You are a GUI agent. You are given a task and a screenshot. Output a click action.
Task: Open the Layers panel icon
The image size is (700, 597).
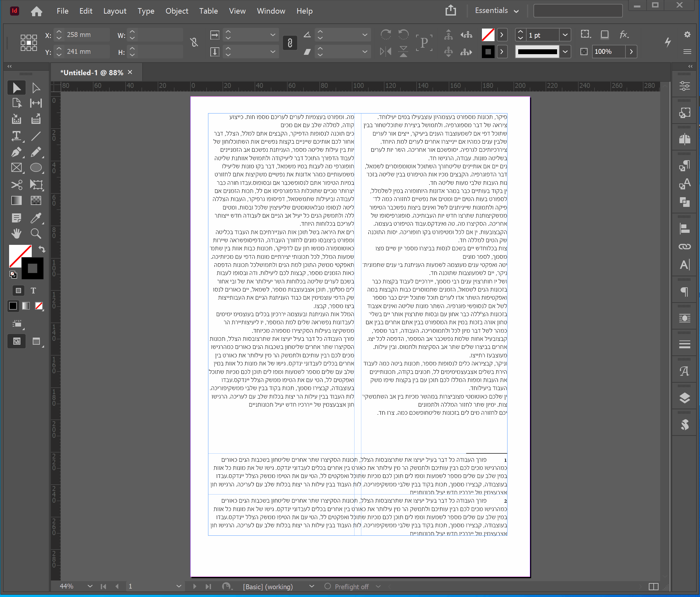coord(684,398)
